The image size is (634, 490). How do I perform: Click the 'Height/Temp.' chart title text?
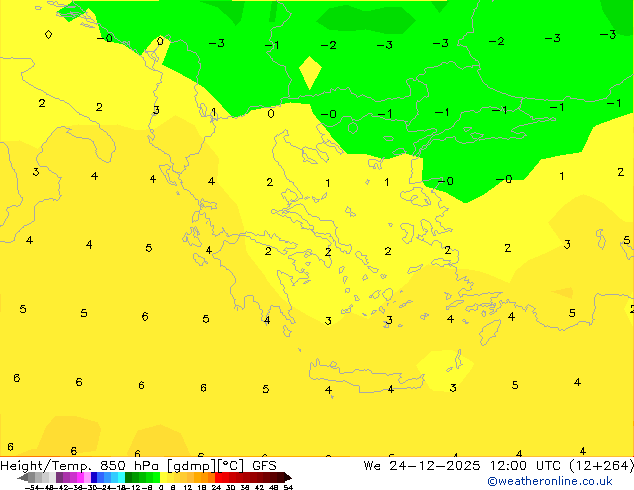pyautogui.click(x=46, y=466)
